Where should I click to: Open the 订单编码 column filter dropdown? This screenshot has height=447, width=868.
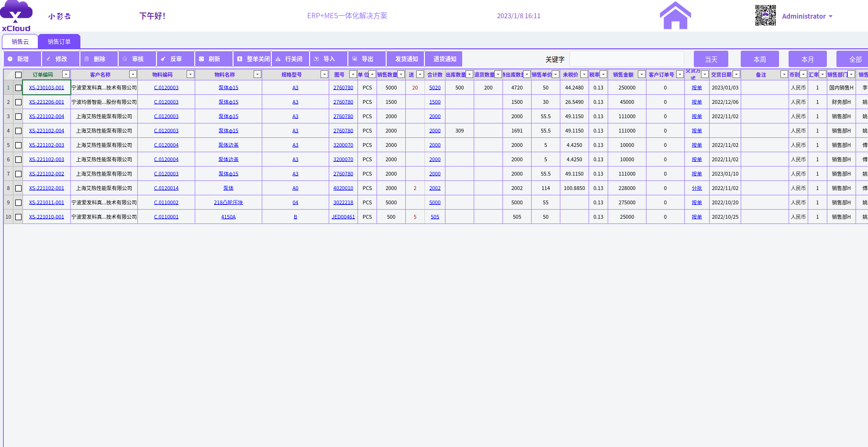66,74
